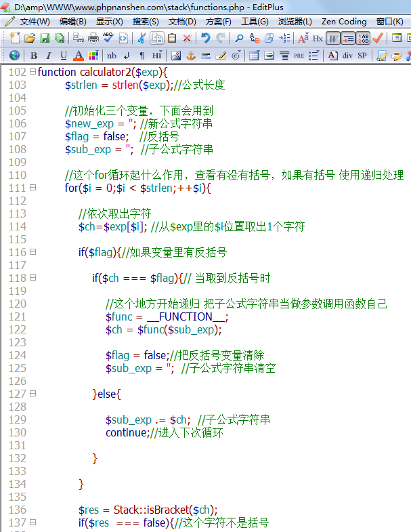Screen dimensions: 411x532
Task: Insert anchor link icon
Action: tap(191, 56)
